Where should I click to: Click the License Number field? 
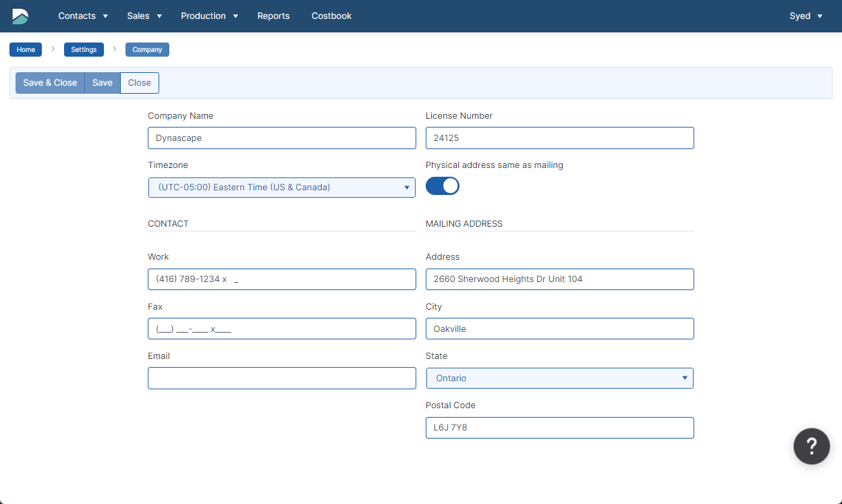[x=559, y=138]
